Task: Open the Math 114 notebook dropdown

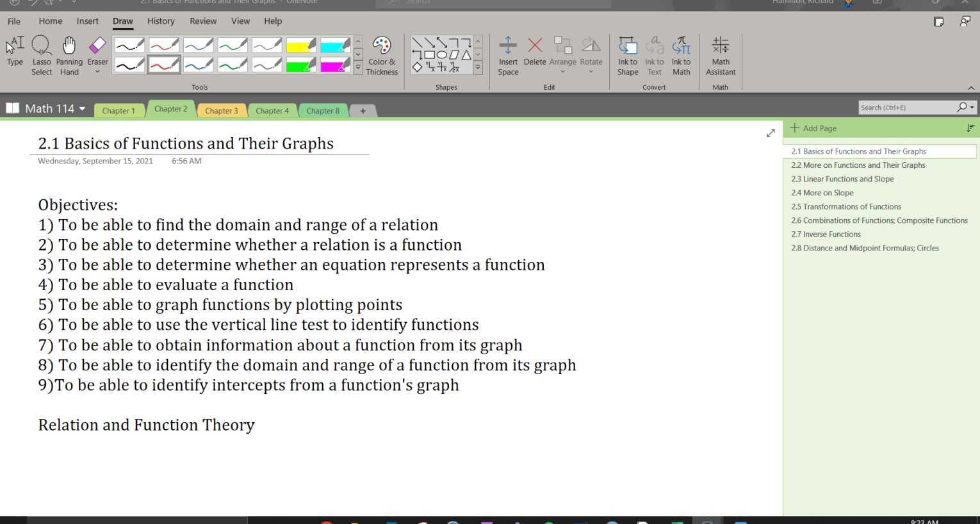Action: click(82, 108)
